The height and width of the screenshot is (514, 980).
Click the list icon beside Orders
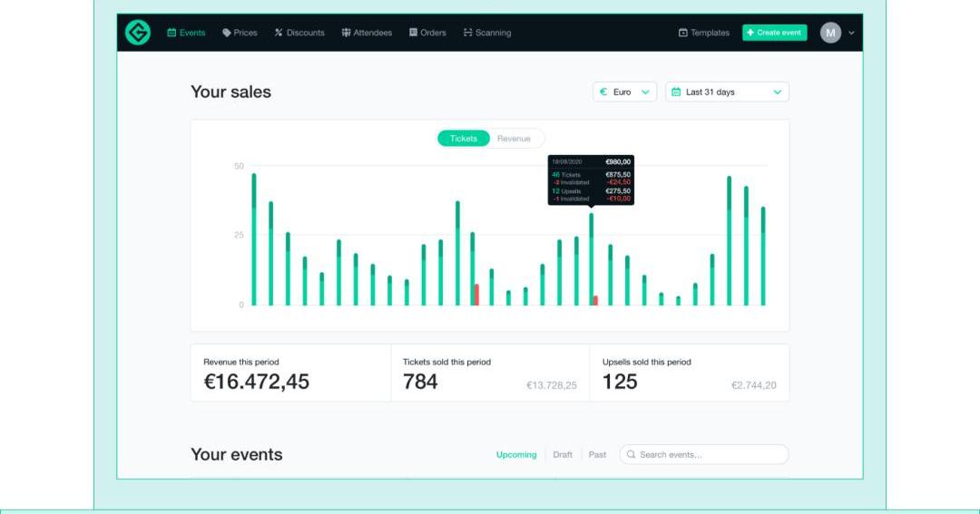[x=413, y=33]
